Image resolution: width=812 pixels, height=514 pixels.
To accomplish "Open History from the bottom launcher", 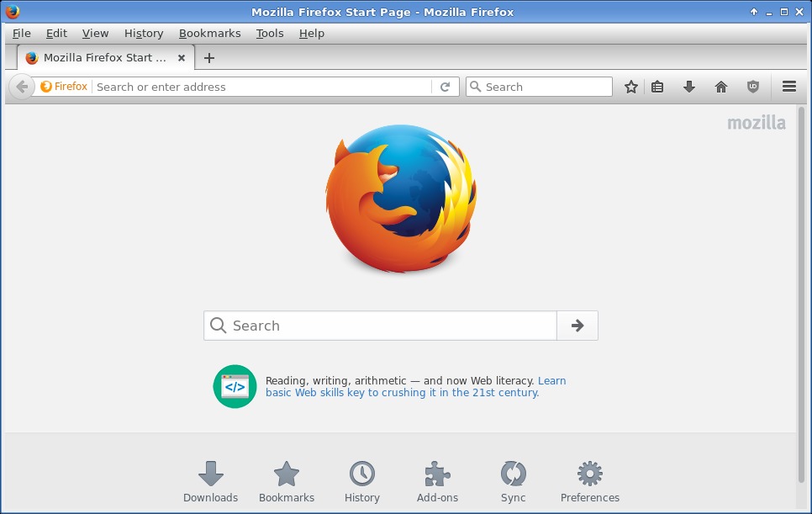I will click(362, 482).
